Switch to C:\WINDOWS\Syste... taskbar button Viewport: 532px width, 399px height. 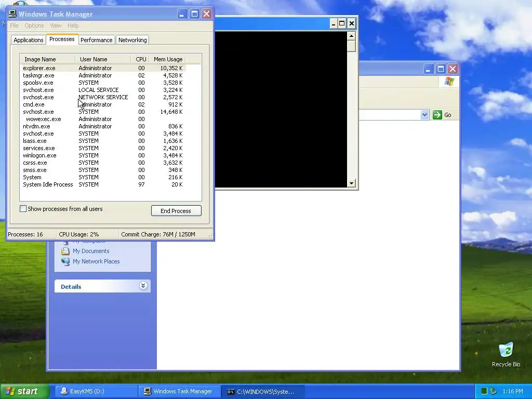pos(262,391)
